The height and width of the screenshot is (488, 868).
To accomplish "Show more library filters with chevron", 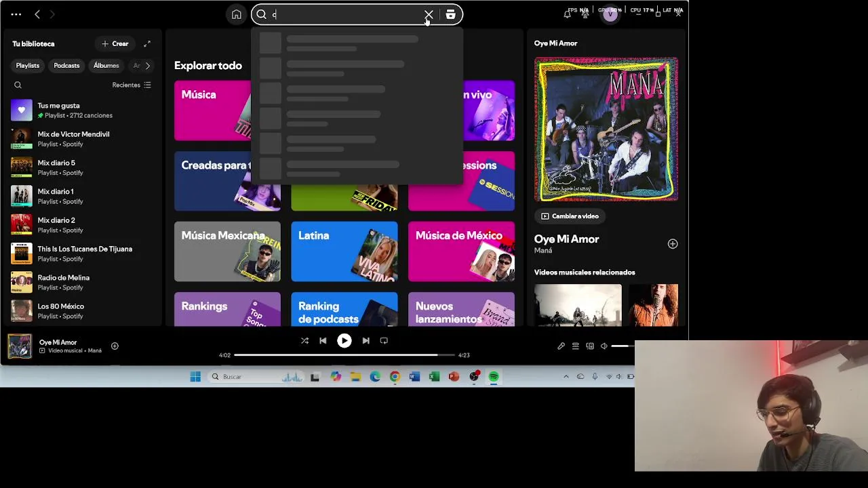I will [147, 66].
